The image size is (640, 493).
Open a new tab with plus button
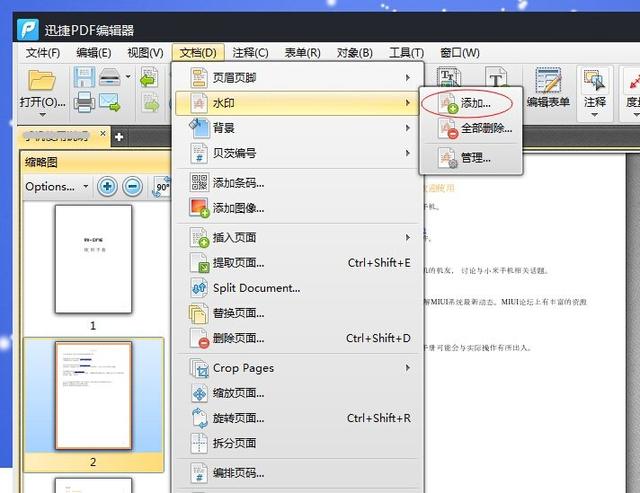(119, 137)
